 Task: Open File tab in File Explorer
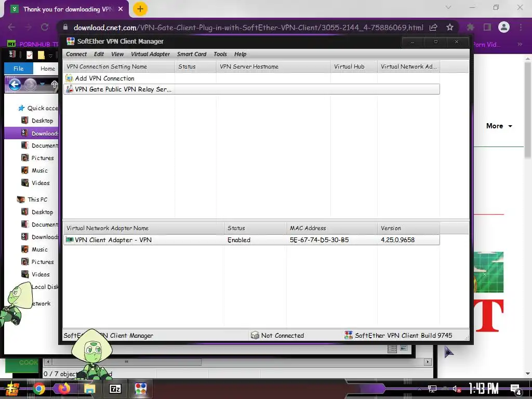(x=19, y=69)
